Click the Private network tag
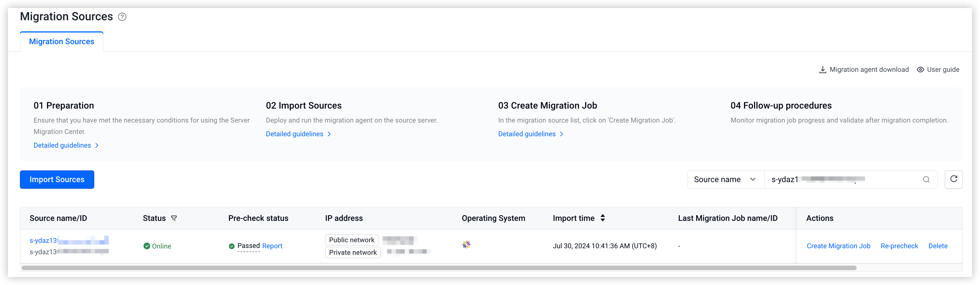Screen dimensions: 980x285 [x=353, y=253]
